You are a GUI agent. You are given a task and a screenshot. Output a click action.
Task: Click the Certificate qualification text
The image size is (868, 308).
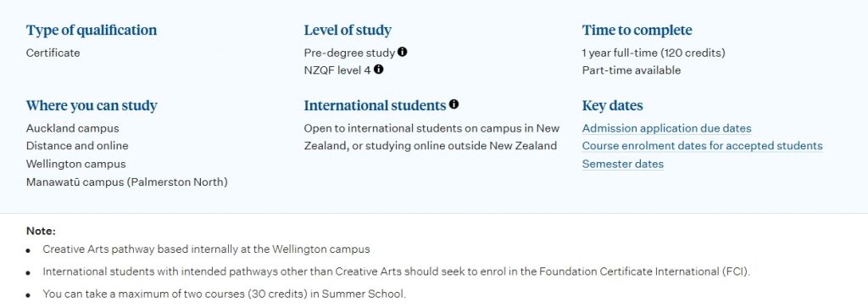click(53, 53)
